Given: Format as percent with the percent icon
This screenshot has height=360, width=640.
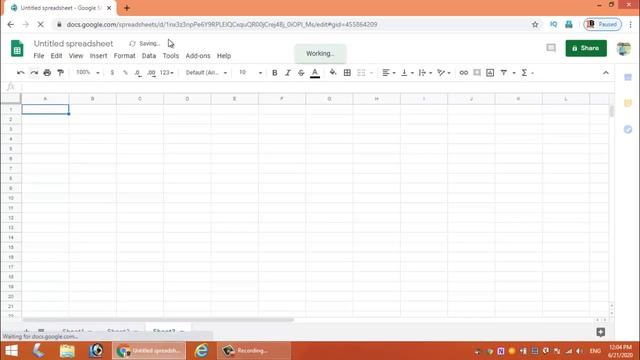Looking at the screenshot, I should pos(125,73).
